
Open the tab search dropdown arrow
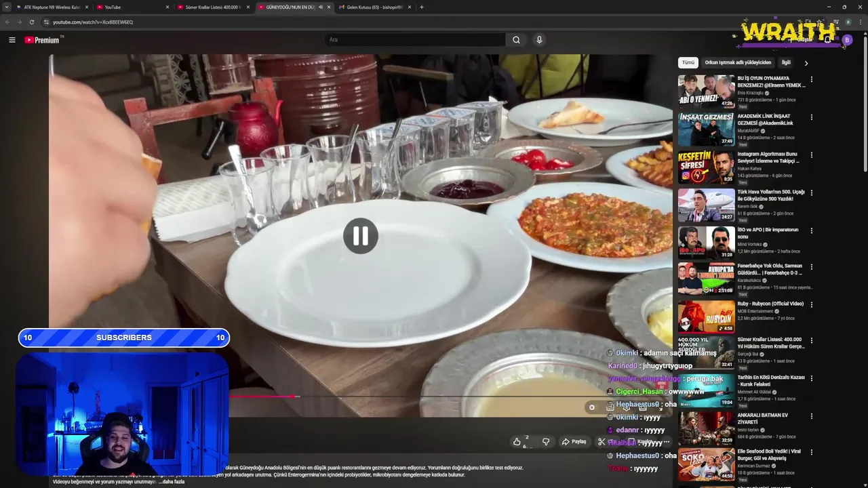pyautogui.click(x=7, y=7)
